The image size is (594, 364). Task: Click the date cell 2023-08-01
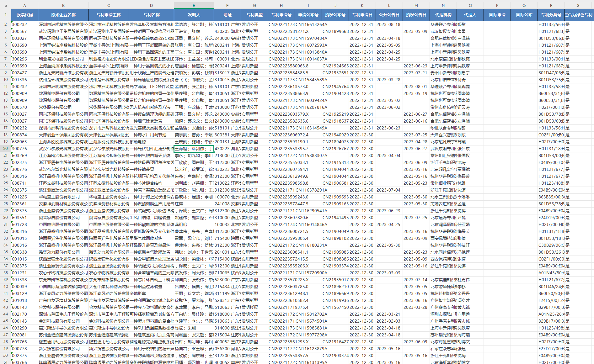[x=416, y=87]
